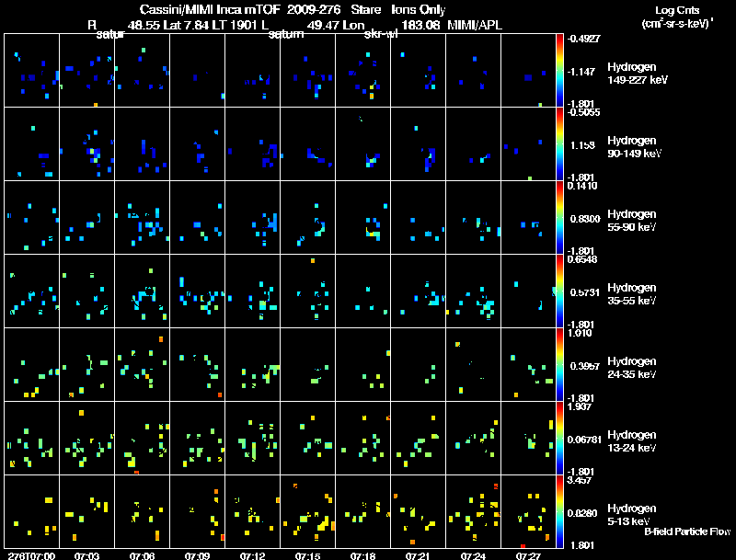This screenshot has height=560, width=736.
Task: Click the 07:03 time axis label
Action: tap(86, 555)
